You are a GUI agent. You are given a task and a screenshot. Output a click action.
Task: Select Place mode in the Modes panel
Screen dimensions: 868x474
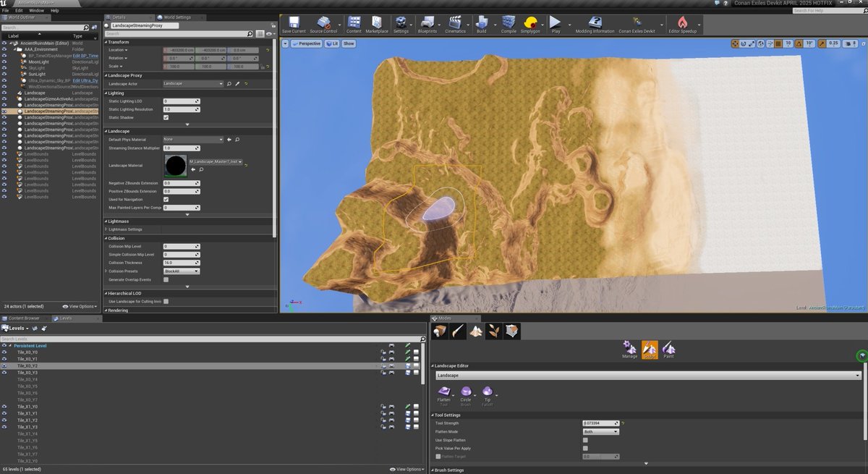(440, 331)
